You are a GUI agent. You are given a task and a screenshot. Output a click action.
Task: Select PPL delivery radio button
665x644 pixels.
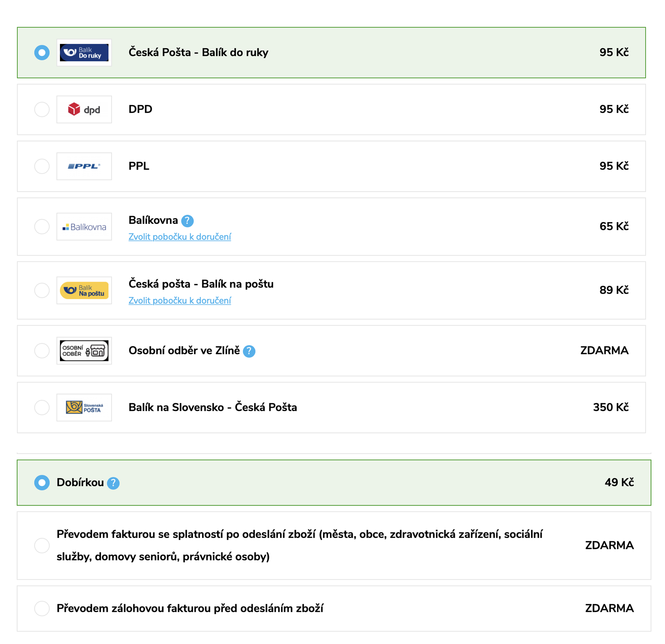(x=42, y=166)
